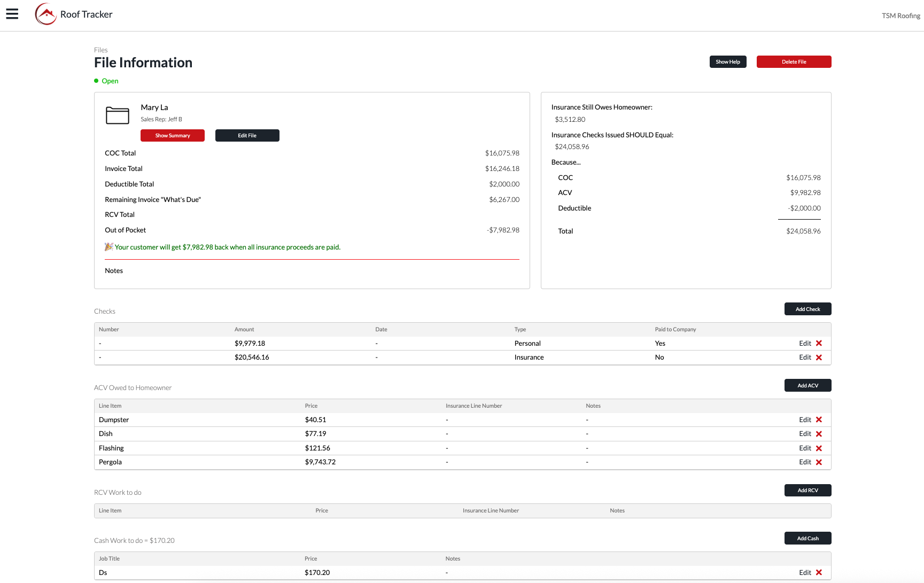
Task: Click the ACV value $9,982.98
Action: 805,193
